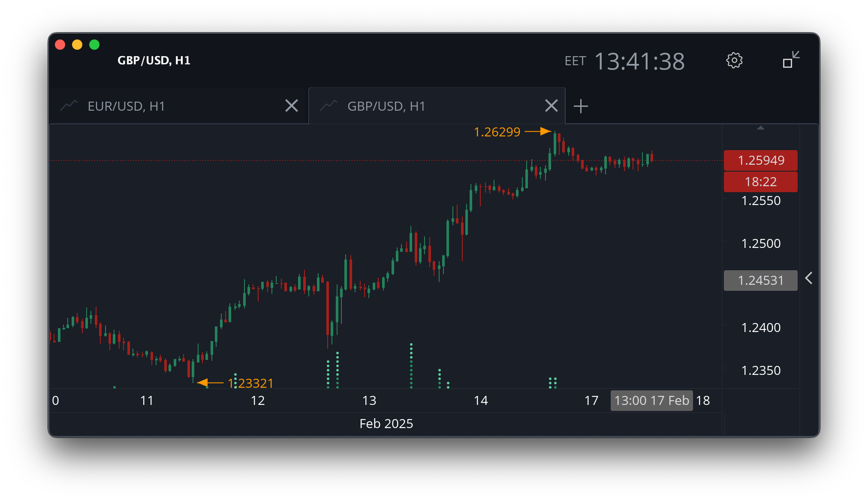This screenshot has height=501, width=868.
Task: Click the crosshair price label 1.24531
Action: 761,281
